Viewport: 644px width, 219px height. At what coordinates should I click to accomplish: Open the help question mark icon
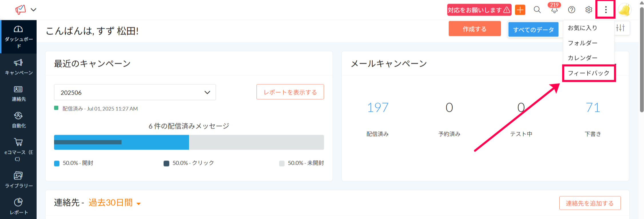coord(571,10)
